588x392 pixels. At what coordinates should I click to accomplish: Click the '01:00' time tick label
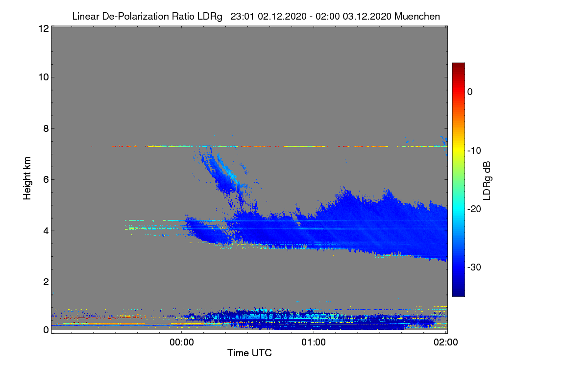[314, 343]
